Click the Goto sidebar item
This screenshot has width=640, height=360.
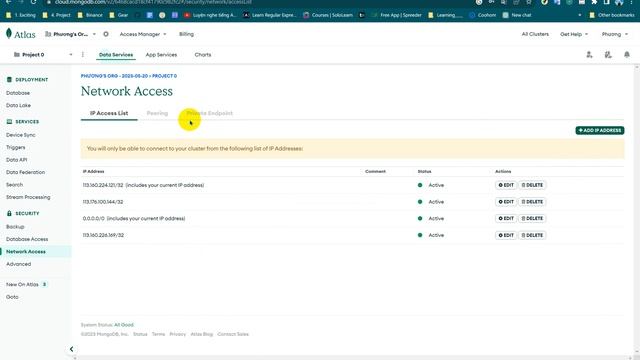click(x=12, y=297)
